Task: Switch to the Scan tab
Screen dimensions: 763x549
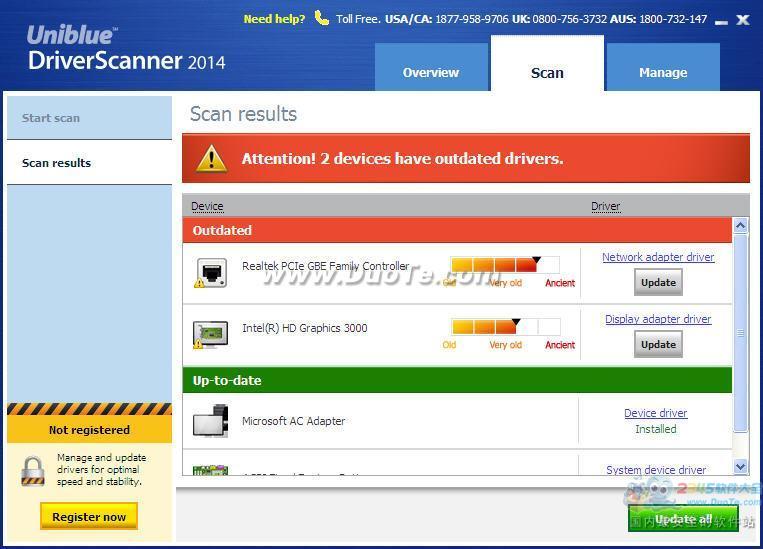Action: [547, 64]
